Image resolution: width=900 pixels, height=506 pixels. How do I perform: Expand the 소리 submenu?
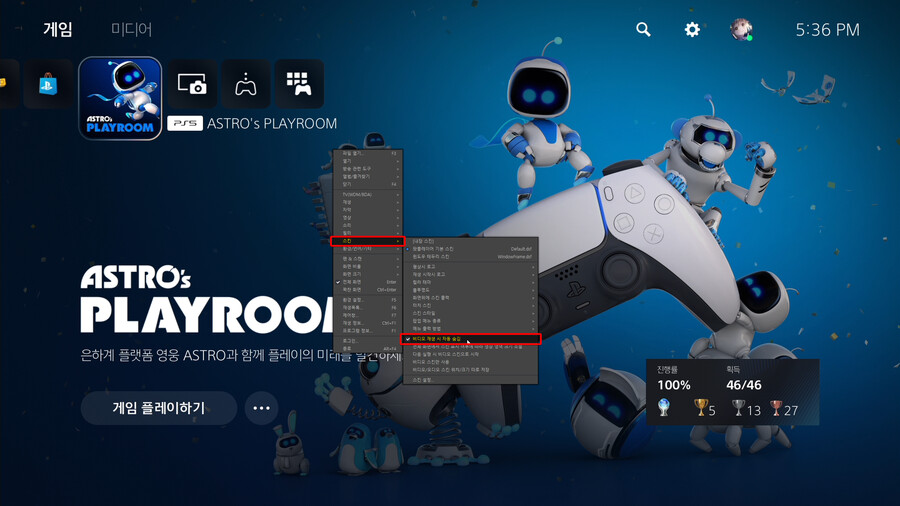367,225
